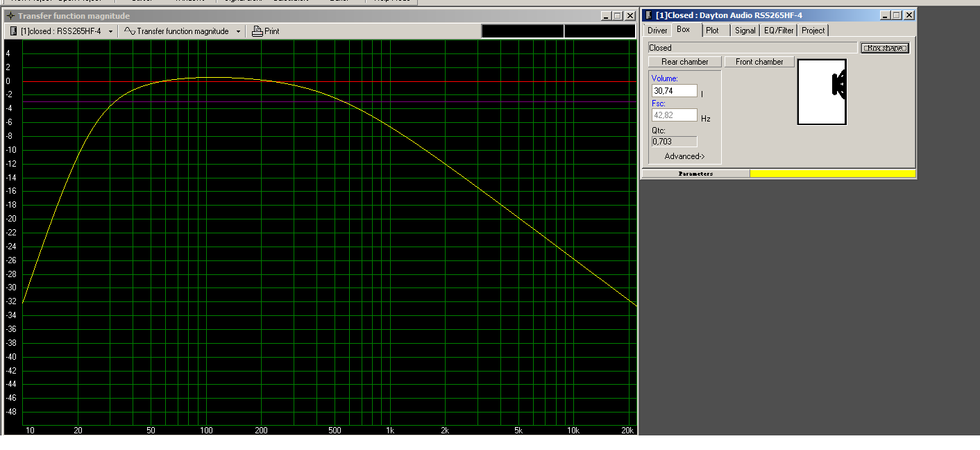This screenshot has width=980, height=450.
Task: Click the right black readout box in the graph toolbar
Action: click(600, 31)
